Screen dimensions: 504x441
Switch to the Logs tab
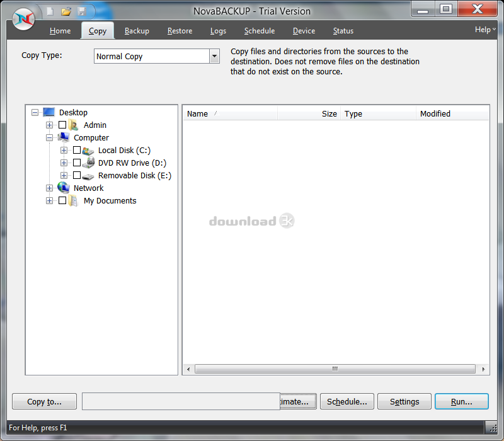click(x=218, y=31)
